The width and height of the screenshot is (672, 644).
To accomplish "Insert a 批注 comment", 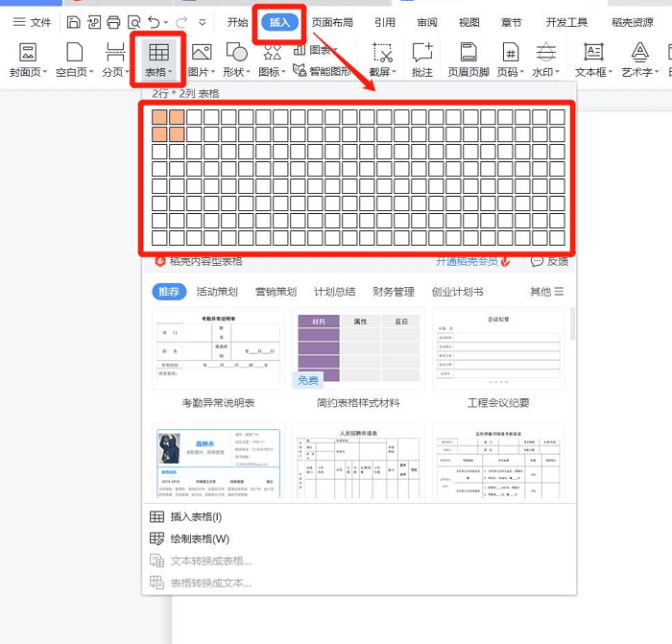I will click(421, 54).
